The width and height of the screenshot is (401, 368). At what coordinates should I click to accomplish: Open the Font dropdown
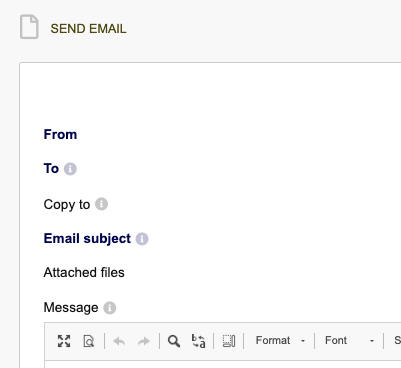[x=349, y=341]
